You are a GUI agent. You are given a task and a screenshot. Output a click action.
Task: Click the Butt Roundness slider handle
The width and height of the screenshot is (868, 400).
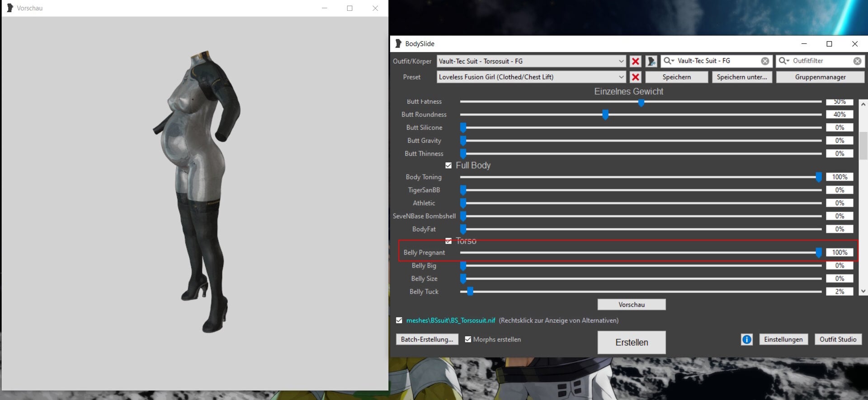coord(605,115)
